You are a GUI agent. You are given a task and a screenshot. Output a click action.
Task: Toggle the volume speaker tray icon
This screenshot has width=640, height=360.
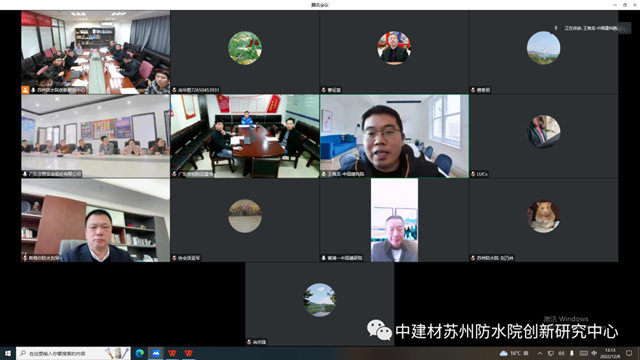(x=561, y=353)
